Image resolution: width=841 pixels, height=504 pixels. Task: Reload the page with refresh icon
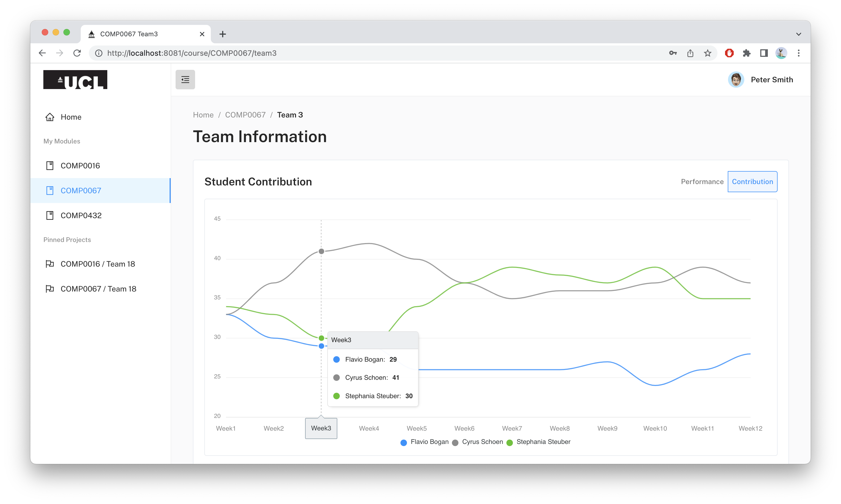tap(77, 53)
